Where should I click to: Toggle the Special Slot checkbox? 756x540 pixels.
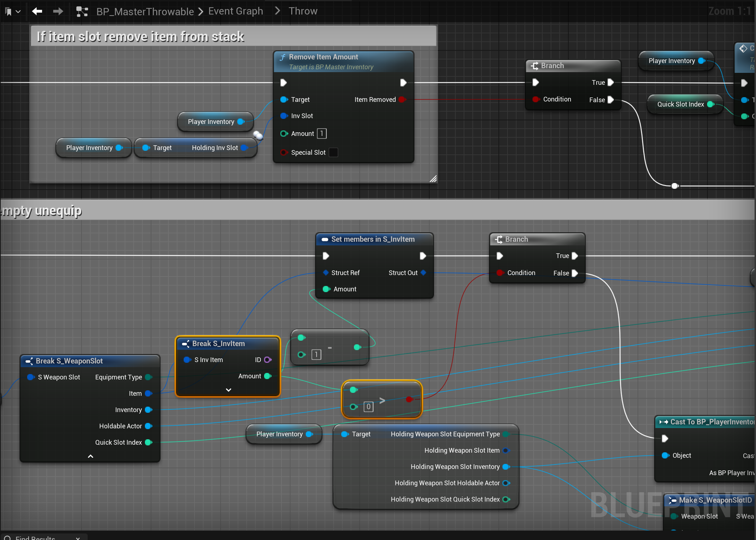click(x=333, y=153)
